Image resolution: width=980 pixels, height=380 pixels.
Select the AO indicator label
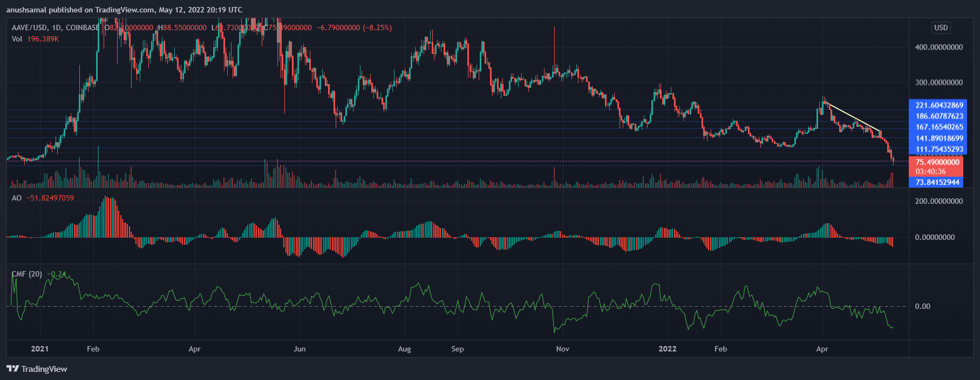tap(17, 198)
